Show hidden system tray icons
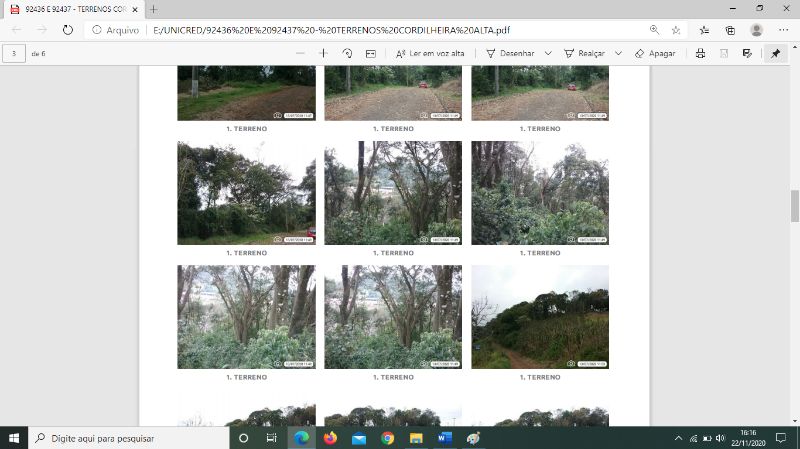Screen dimensions: 800x449 pos(678,438)
